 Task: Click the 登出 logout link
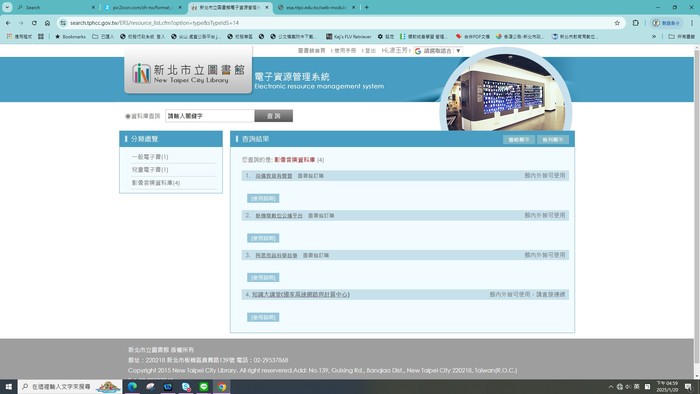click(370, 51)
